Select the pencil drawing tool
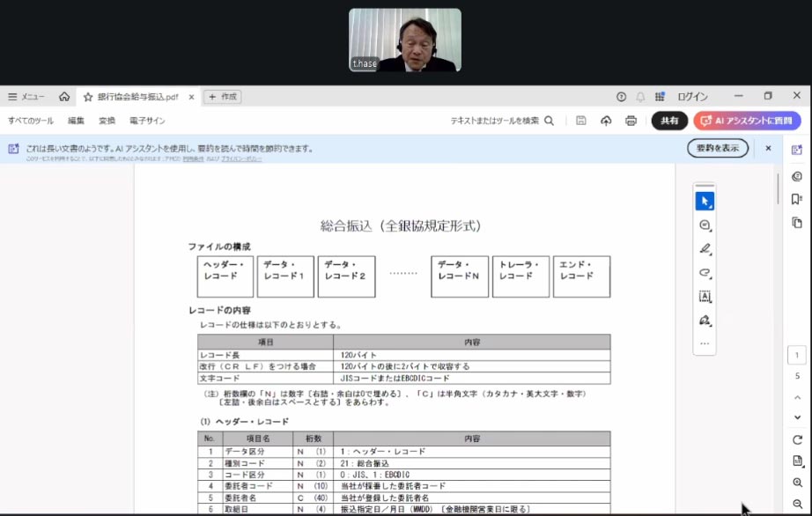Viewport: 812px width, 516px height. tap(704, 274)
